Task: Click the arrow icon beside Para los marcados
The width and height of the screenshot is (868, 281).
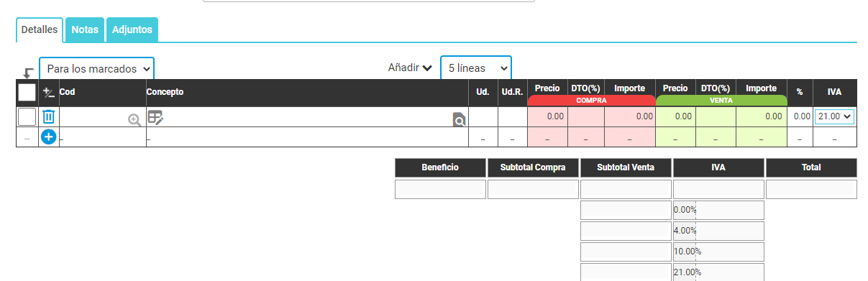Action: coord(28,73)
